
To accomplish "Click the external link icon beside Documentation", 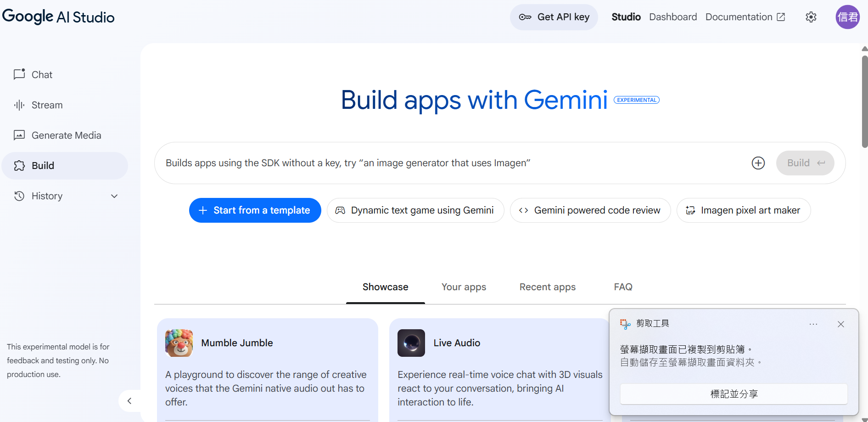I will pyautogui.click(x=781, y=17).
